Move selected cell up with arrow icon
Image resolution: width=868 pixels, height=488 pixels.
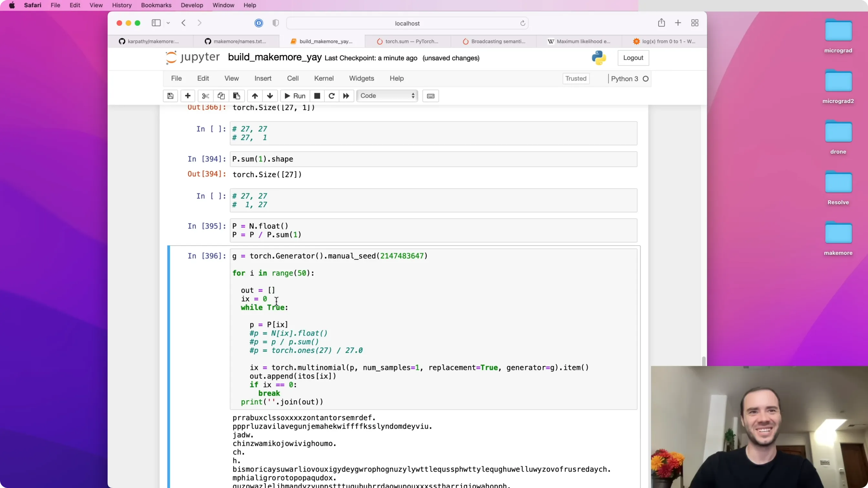pos(255,96)
